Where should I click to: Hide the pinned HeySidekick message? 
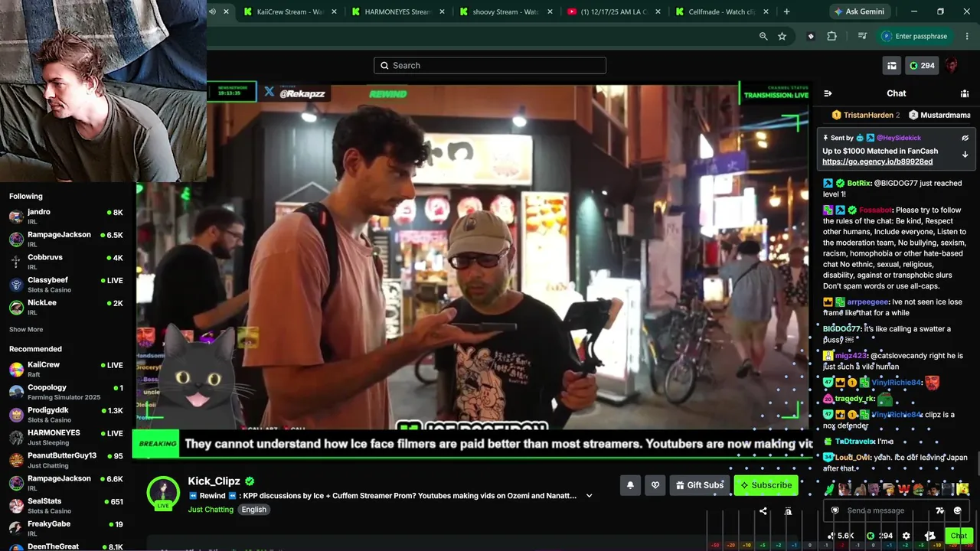[x=965, y=138]
